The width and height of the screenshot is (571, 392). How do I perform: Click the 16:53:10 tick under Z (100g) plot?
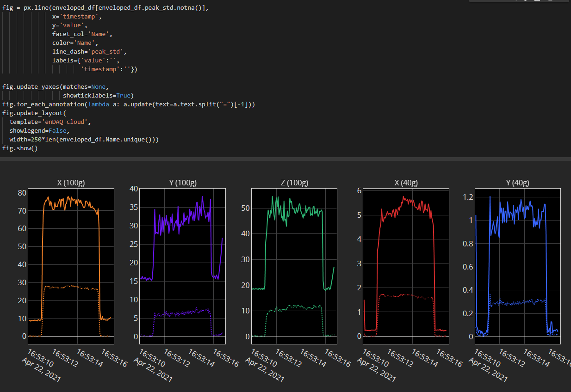(263, 358)
